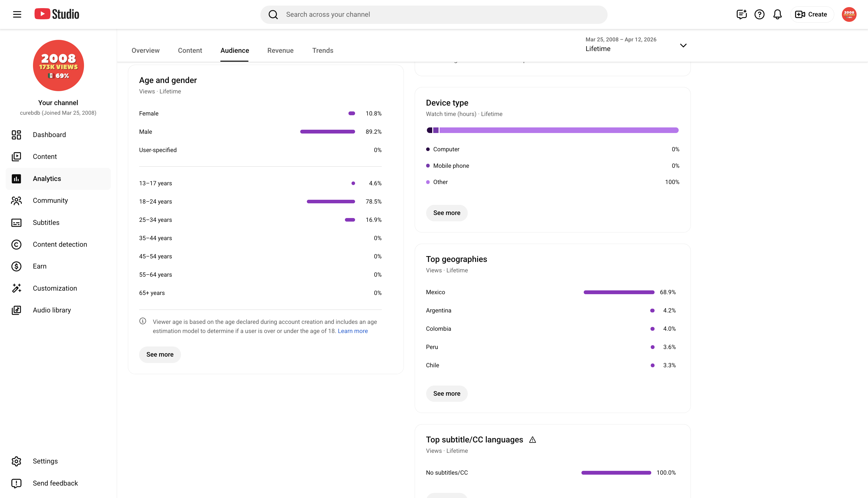Viewport: 868px width, 498px height.
Task: Switch to the Trends tab
Action: 323,51
